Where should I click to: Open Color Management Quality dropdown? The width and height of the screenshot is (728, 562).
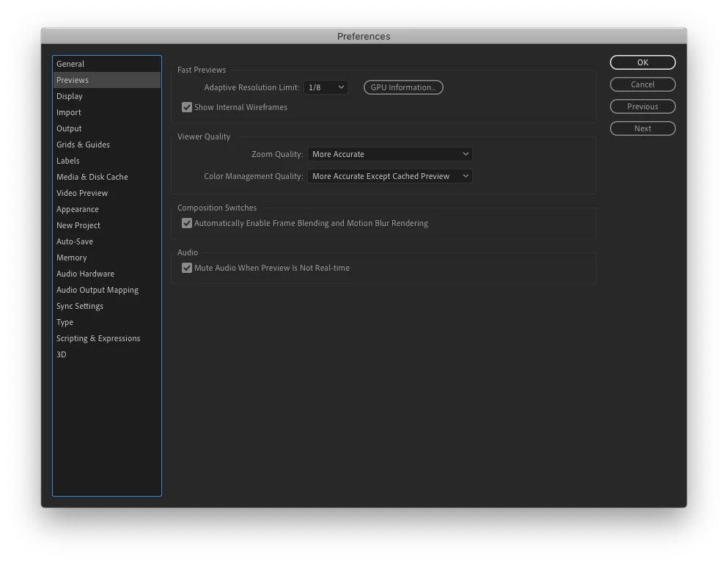point(389,177)
